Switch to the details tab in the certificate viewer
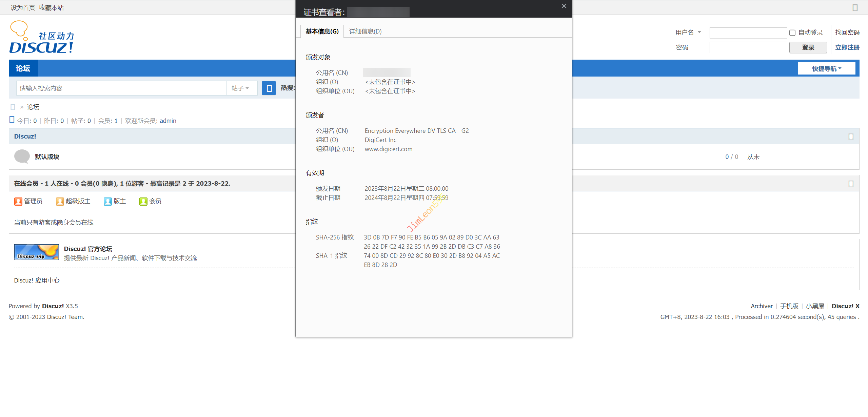The width and height of the screenshot is (868, 417). click(x=365, y=31)
